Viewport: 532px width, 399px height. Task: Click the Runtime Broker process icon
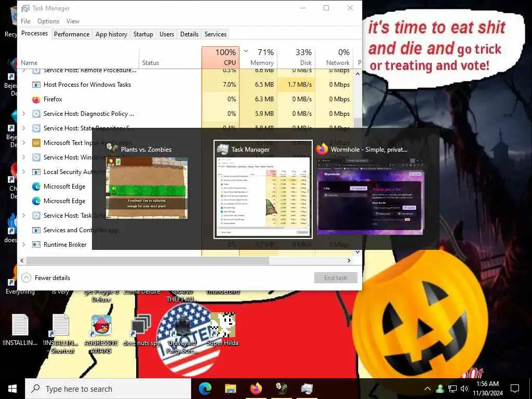point(36,245)
